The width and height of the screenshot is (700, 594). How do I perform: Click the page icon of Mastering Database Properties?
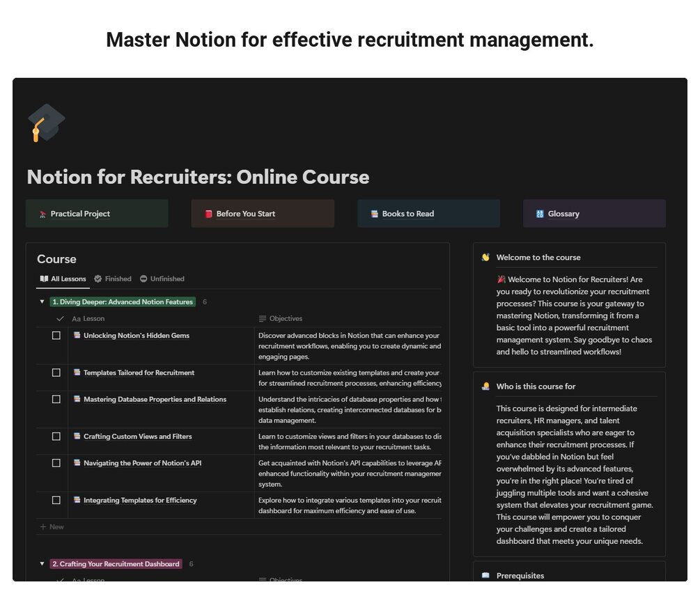tap(77, 399)
